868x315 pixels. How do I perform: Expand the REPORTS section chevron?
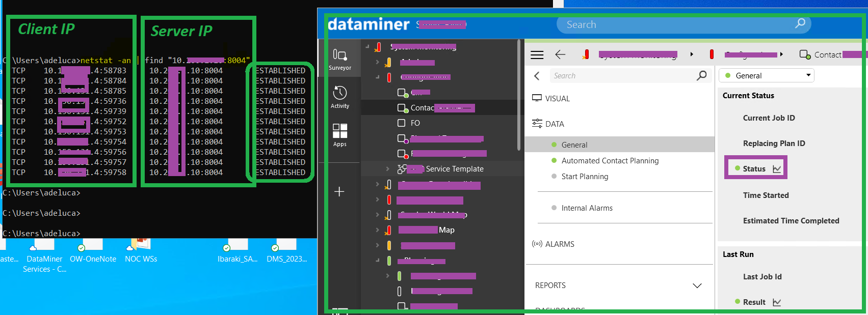click(697, 285)
